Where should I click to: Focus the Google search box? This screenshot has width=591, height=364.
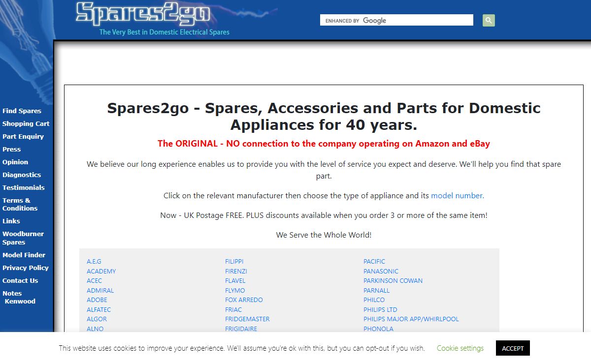coord(396,20)
